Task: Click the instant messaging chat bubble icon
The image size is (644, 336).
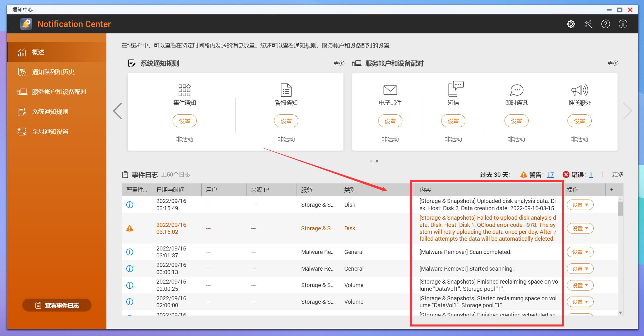Action: [516, 90]
